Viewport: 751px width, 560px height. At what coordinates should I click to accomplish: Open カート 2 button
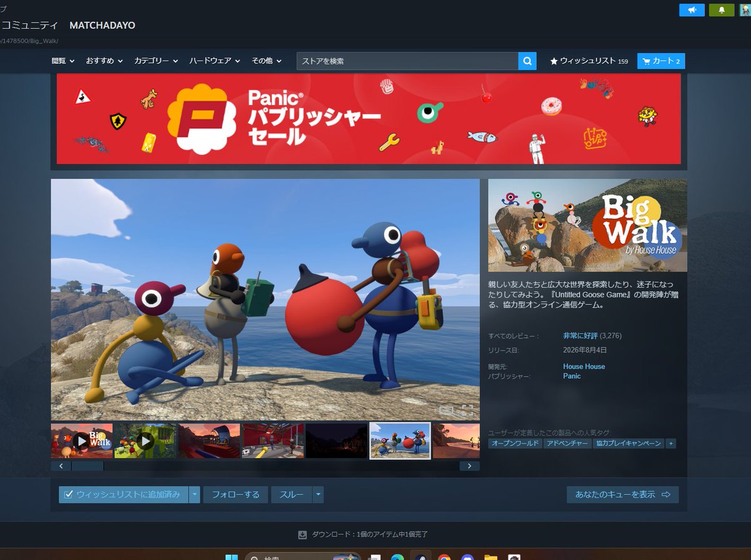click(x=662, y=61)
